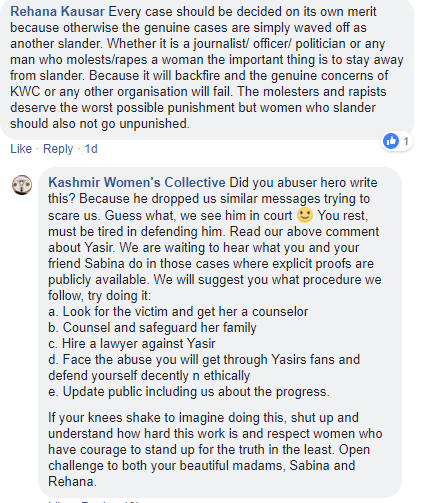Image resolution: width=423 pixels, height=503 pixels.
Task: Click the final word "Rehana." in reply
Action: click(72, 482)
